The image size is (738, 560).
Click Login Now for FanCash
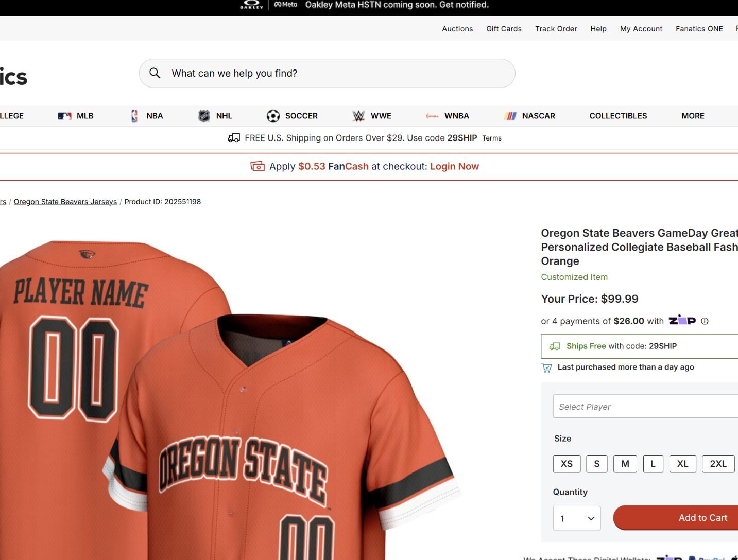(x=454, y=166)
